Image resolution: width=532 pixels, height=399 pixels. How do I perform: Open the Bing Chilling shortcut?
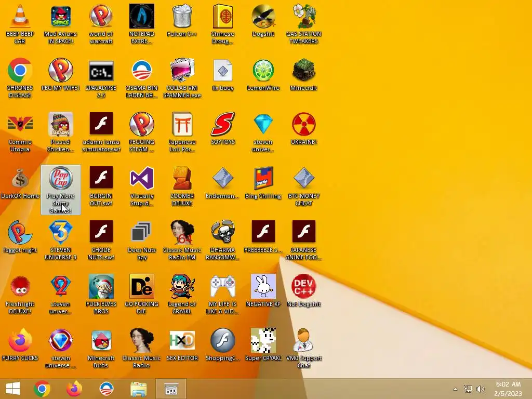pos(263,178)
